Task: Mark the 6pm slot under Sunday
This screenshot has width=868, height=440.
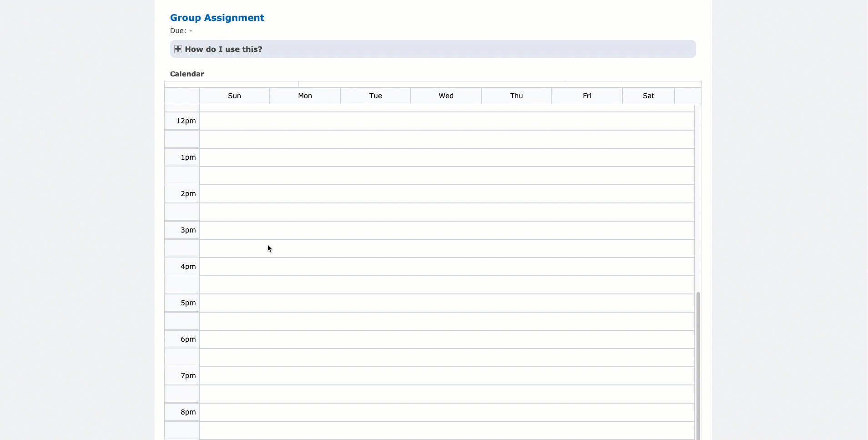Action: [x=234, y=339]
